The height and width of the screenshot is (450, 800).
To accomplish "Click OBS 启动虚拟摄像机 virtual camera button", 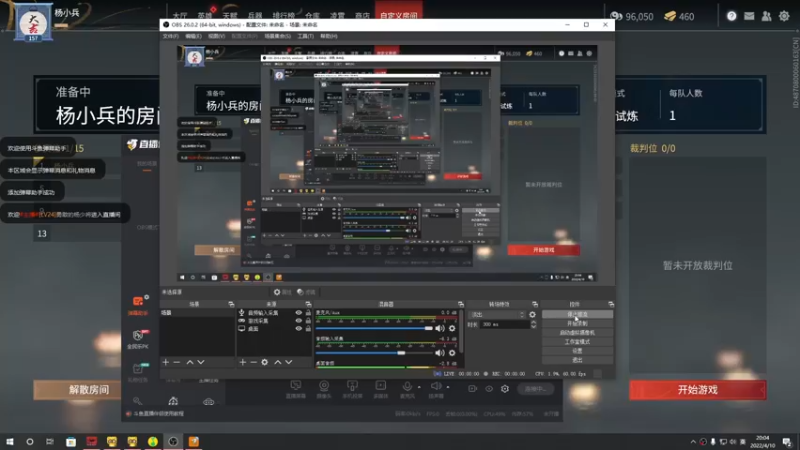I will 578,333.
